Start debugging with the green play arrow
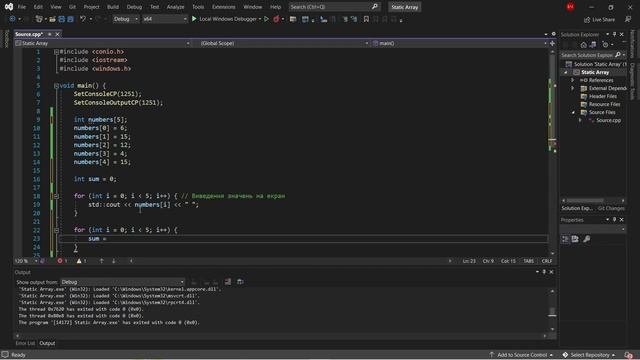640x360 pixels. click(194, 19)
